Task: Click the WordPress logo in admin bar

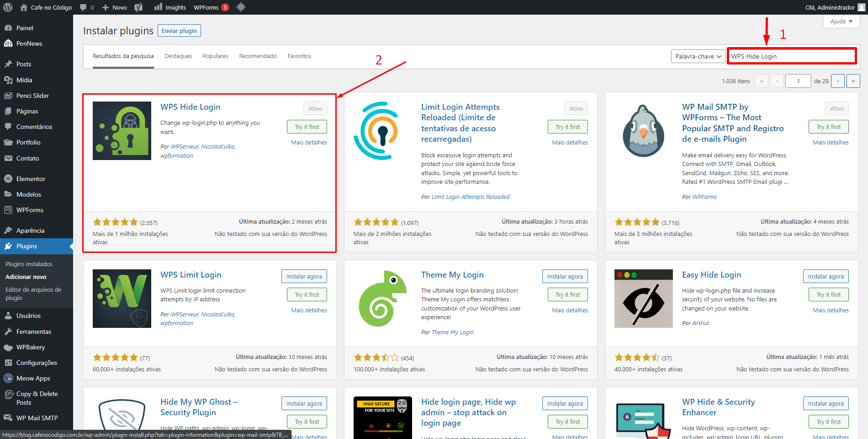Action: point(8,7)
